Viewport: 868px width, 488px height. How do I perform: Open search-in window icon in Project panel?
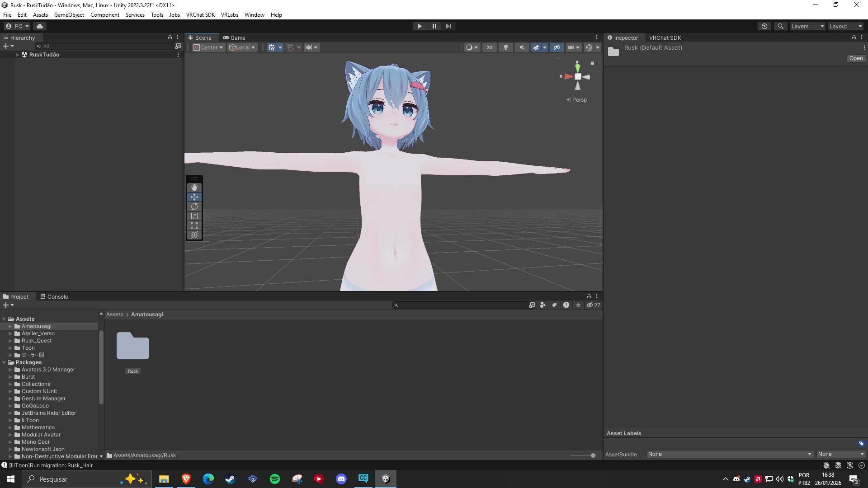532,305
